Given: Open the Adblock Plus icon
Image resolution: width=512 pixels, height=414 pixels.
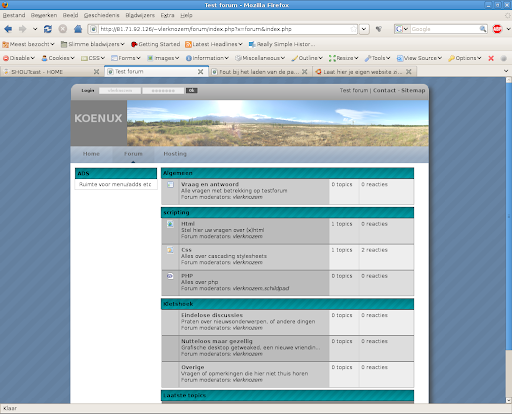Looking at the screenshot, I should (x=497, y=29).
